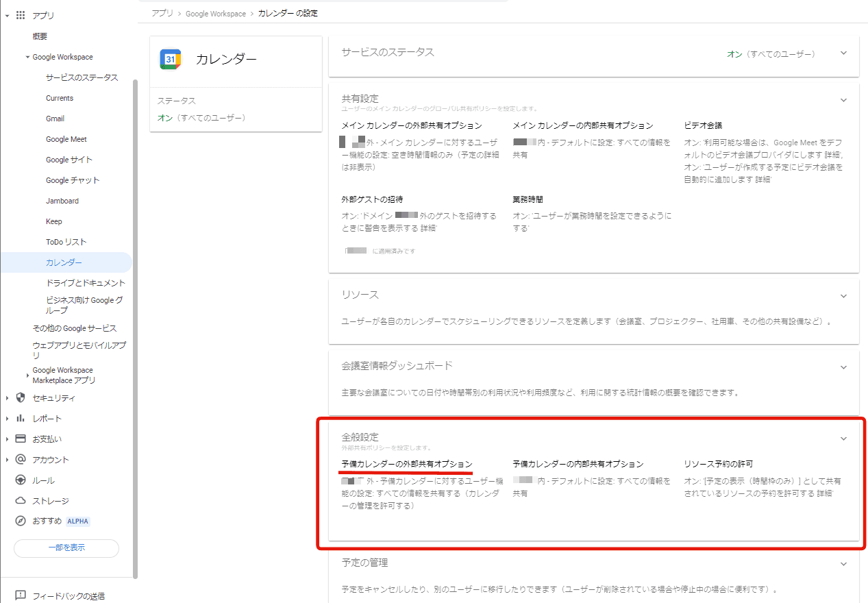
Task: Collapse the 全般設定 card chevron
Action: point(843,439)
